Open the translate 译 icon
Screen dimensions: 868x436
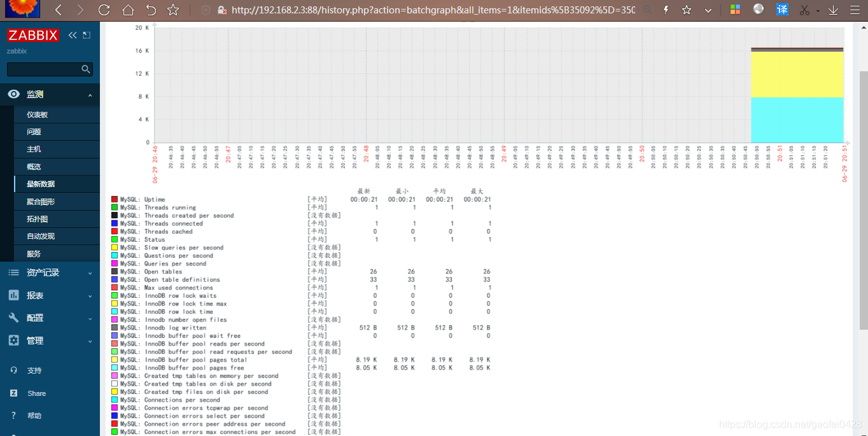coord(783,10)
